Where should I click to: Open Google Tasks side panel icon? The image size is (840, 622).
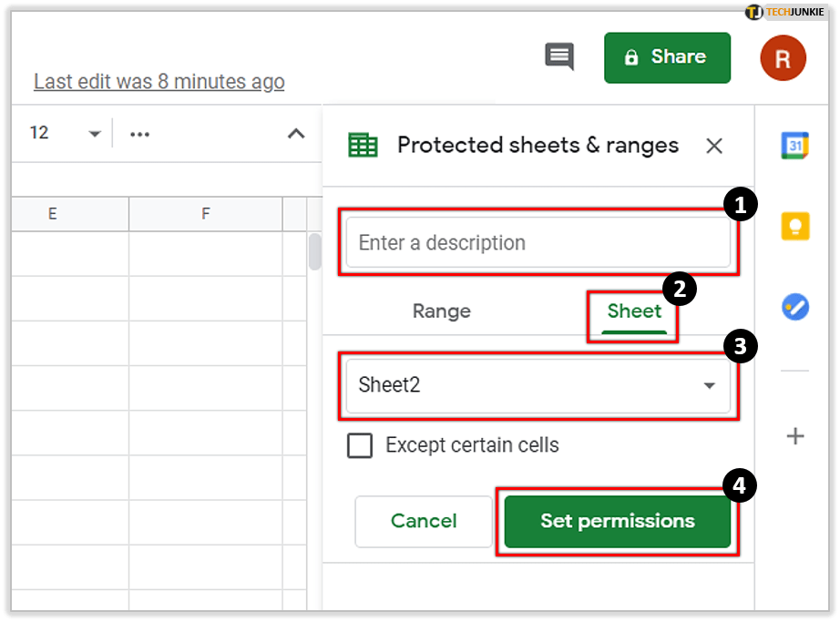click(794, 306)
